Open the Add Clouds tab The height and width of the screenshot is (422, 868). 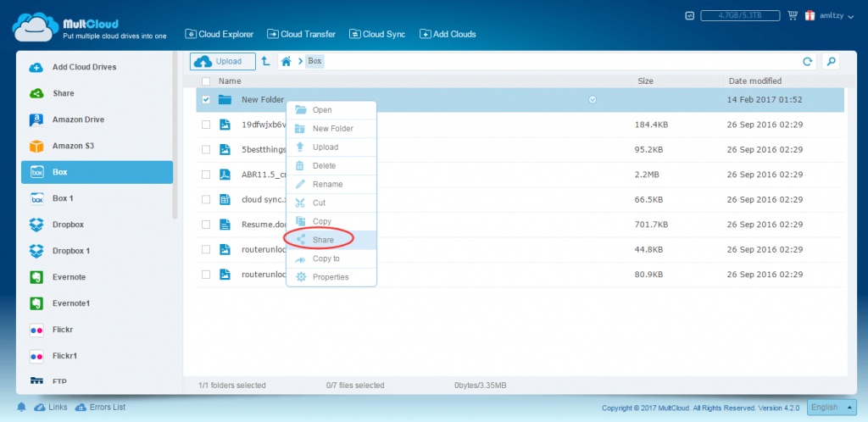[x=448, y=34]
